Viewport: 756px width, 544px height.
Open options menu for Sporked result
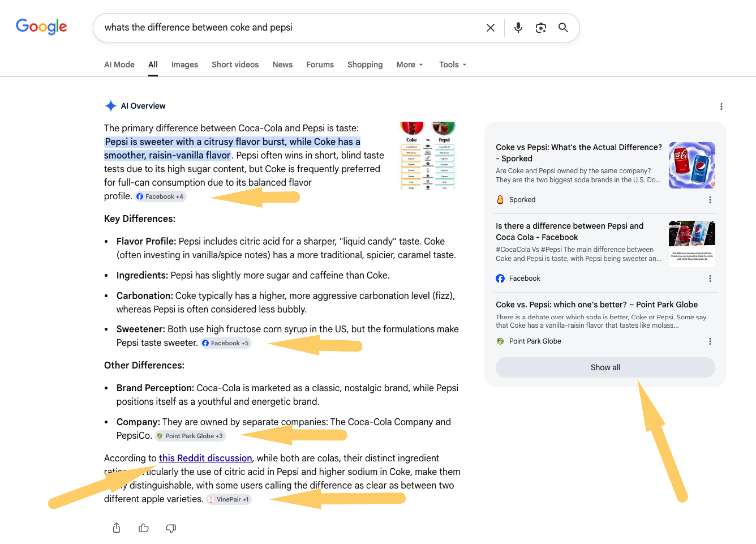coord(710,200)
